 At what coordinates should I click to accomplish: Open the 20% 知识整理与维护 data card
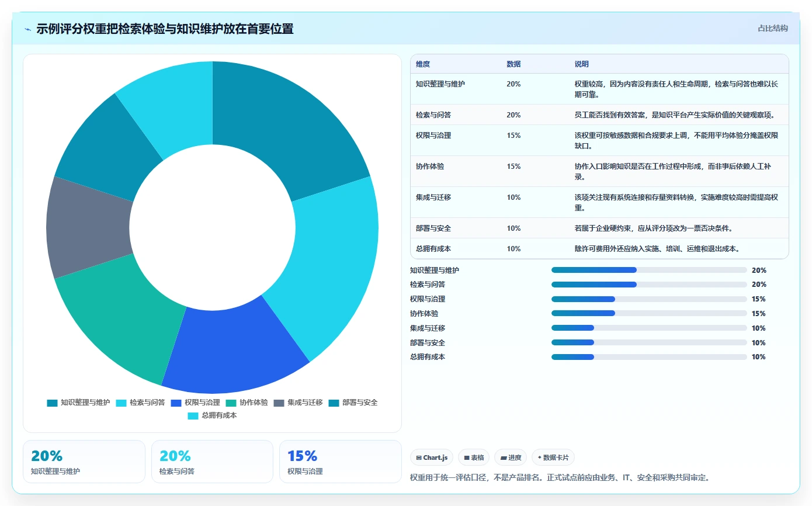(84, 462)
